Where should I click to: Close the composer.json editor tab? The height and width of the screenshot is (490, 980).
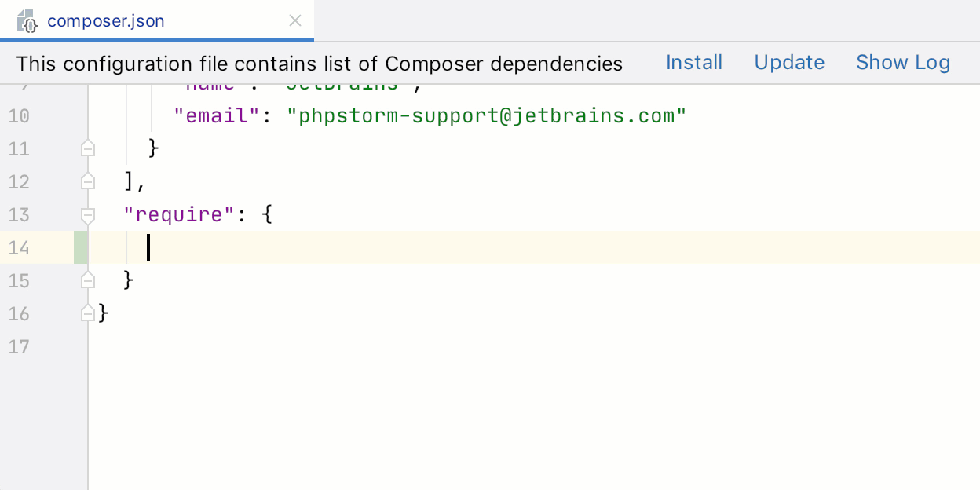click(x=295, y=21)
